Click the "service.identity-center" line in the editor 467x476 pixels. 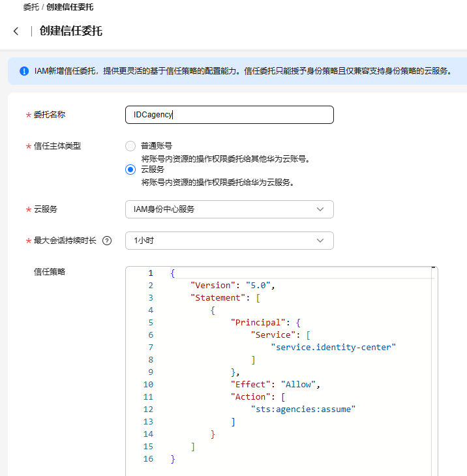point(334,348)
